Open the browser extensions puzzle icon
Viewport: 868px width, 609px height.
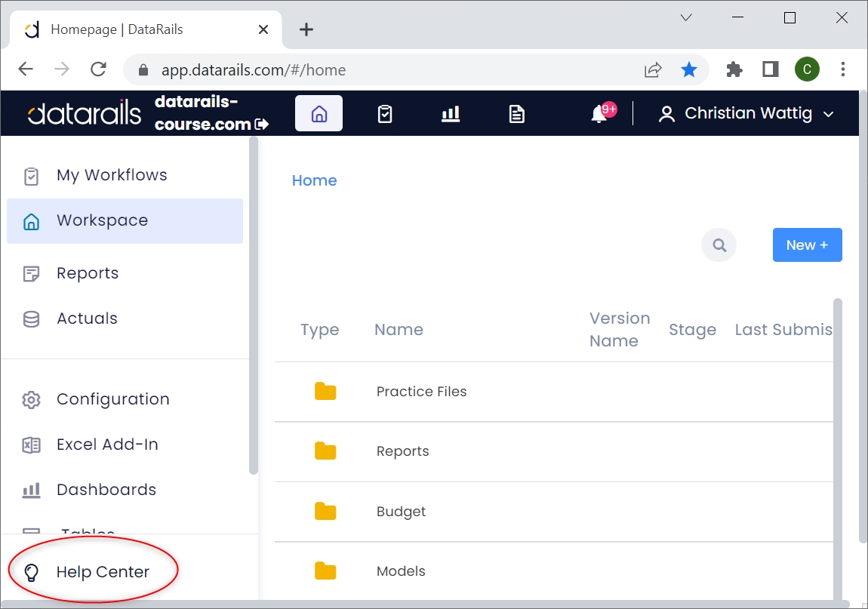734,70
